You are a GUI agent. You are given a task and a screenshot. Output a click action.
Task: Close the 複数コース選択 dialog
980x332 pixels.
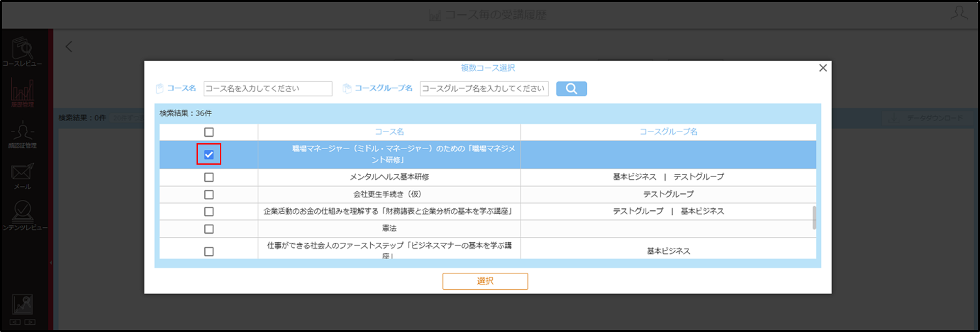[x=823, y=68]
